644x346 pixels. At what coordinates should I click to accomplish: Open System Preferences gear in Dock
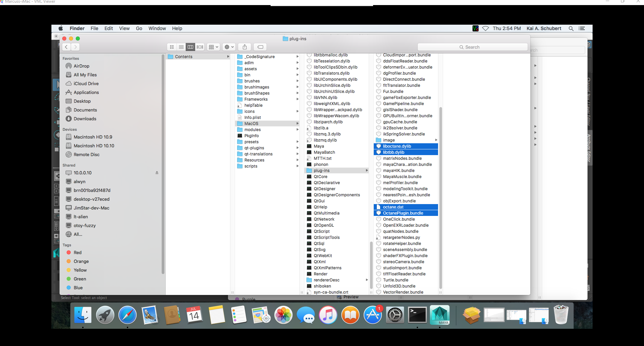click(395, 315)
